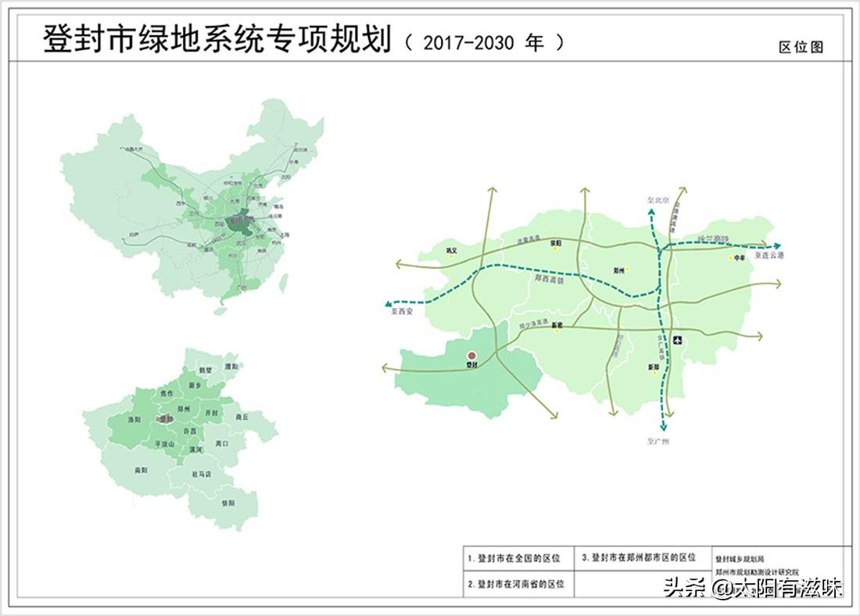
Task: Click the red Dengfeng location marker dot
Action: point(471,356)
